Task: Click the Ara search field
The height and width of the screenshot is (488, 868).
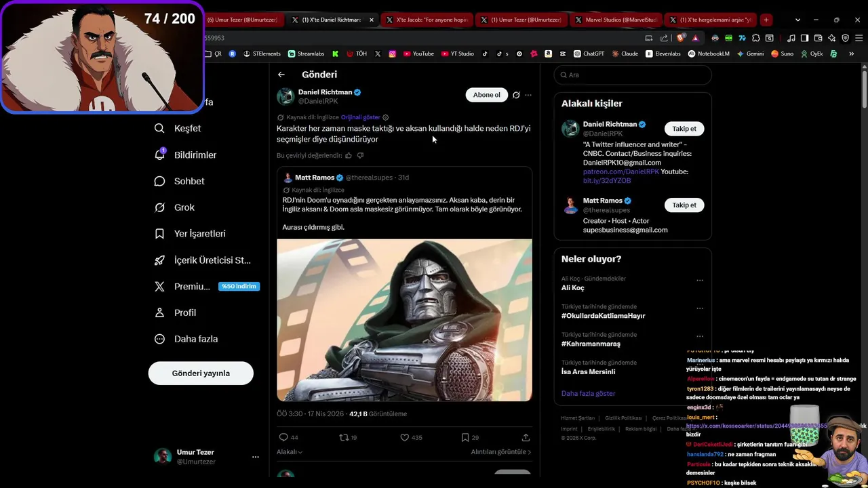Action: point(633,75)
